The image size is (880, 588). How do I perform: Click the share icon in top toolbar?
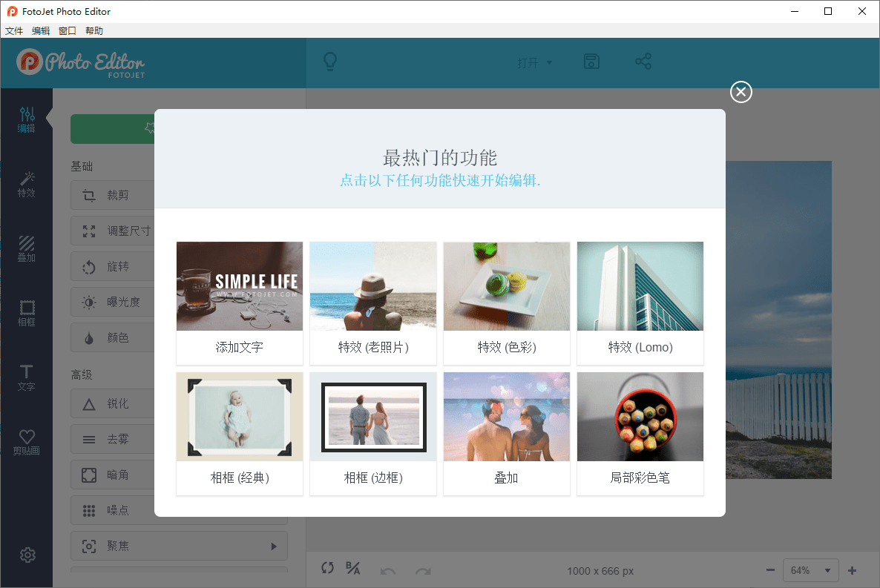[643, 62]
